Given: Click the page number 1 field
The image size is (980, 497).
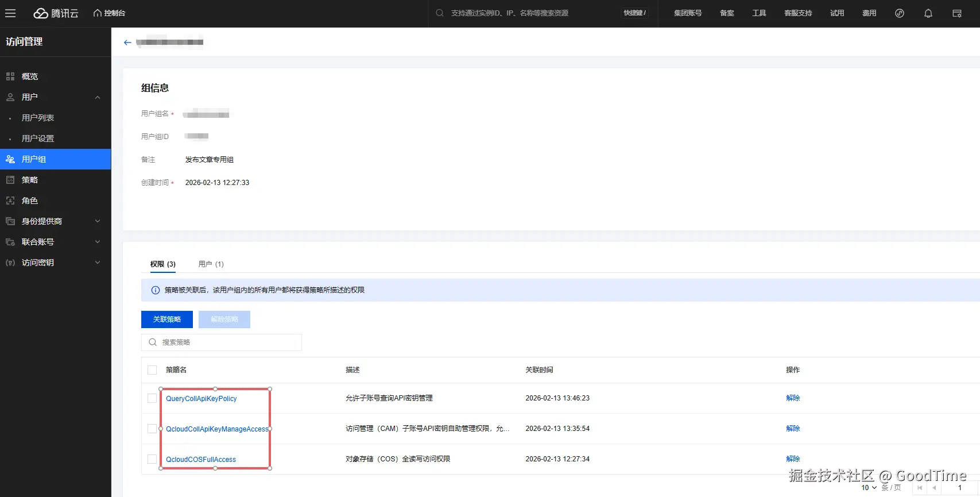Looking at the screenshot, I should tap(960, 488).
